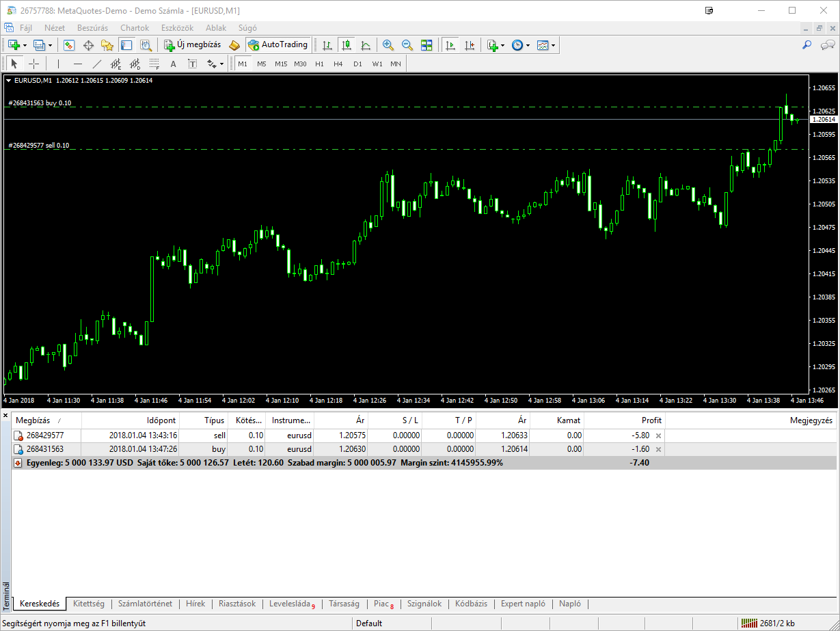Image resolution: width=840 pixels, height=631 pixels.
Task: Show the Market Watch window
Action: coord(69,45)
